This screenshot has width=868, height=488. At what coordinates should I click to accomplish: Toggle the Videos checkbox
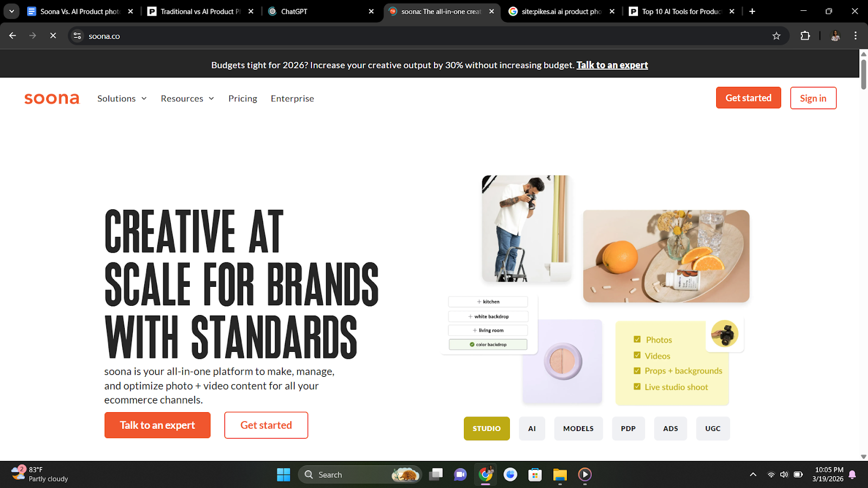pyautogui.click(x=637, y=355)
